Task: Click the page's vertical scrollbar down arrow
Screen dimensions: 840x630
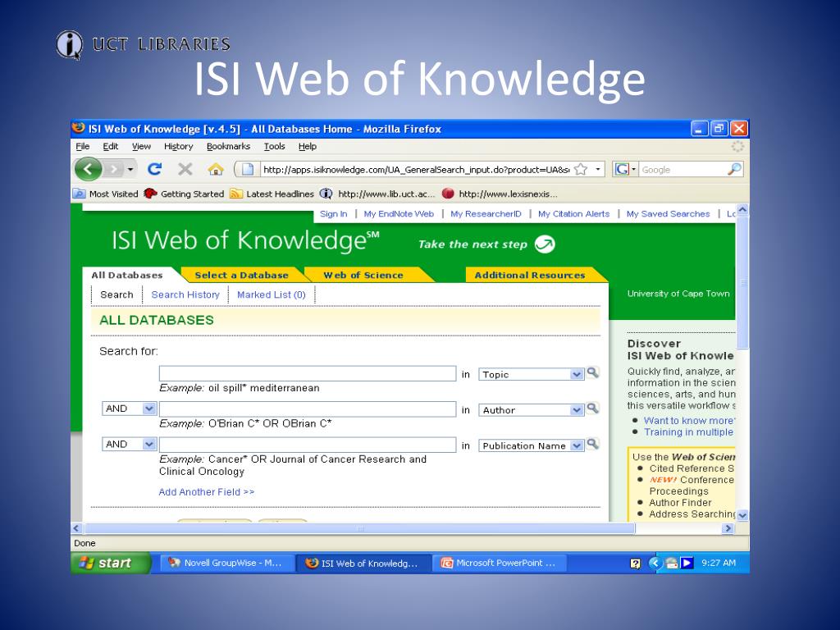Action: coord(742,515)
